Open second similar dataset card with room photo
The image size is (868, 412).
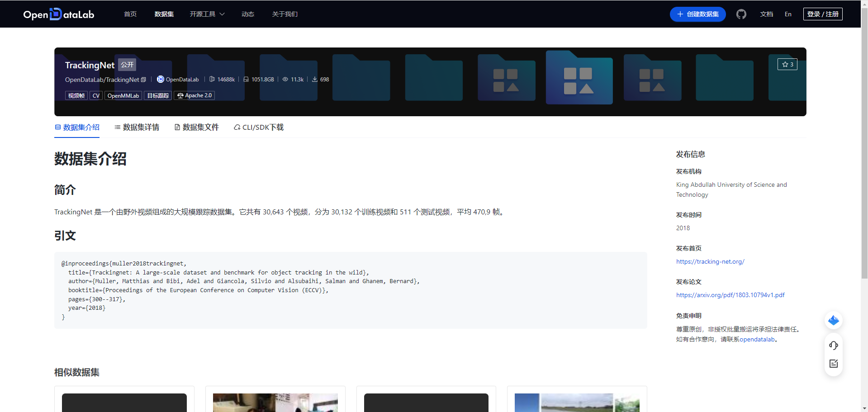click(275, 403)
